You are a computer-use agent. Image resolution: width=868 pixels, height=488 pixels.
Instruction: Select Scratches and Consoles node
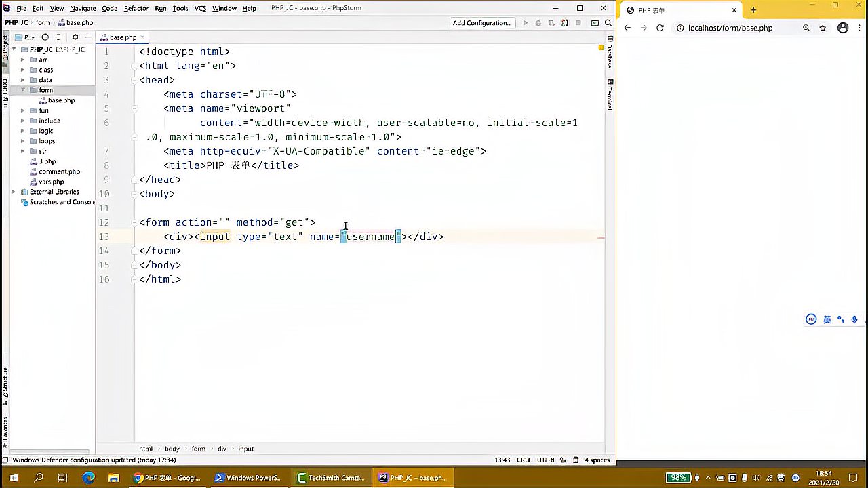(x=58, y=202)
